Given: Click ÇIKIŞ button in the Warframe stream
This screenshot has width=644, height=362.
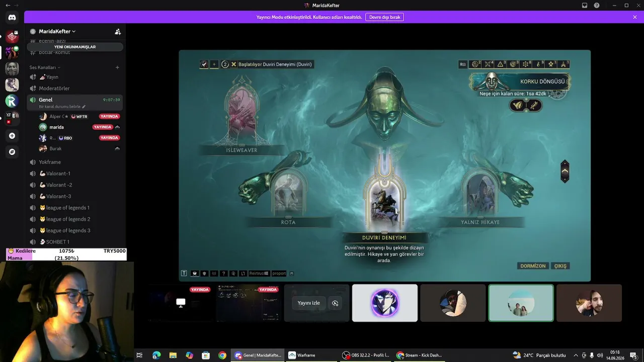Looking at the screenshot, I should coord(560,266).
